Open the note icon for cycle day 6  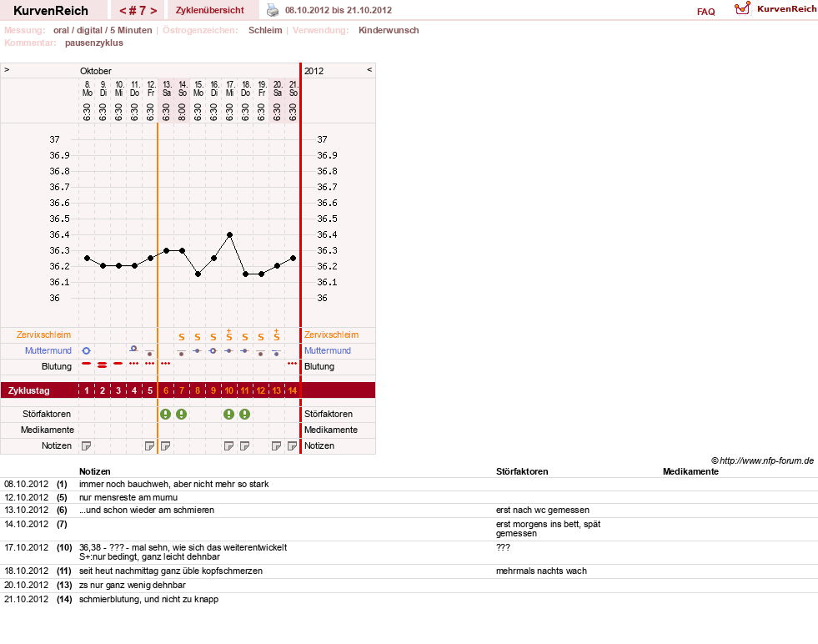click(x=165, y=445)
